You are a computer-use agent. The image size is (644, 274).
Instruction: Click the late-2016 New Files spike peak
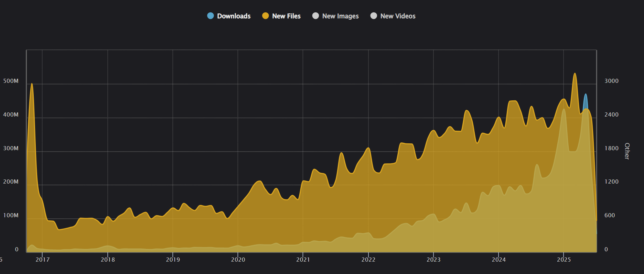tap(32, 84)
